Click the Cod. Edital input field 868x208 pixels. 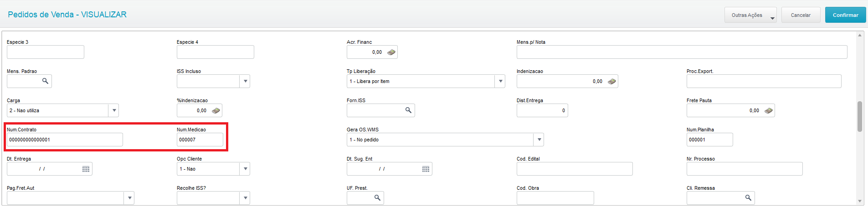click(x=575, y=169)
